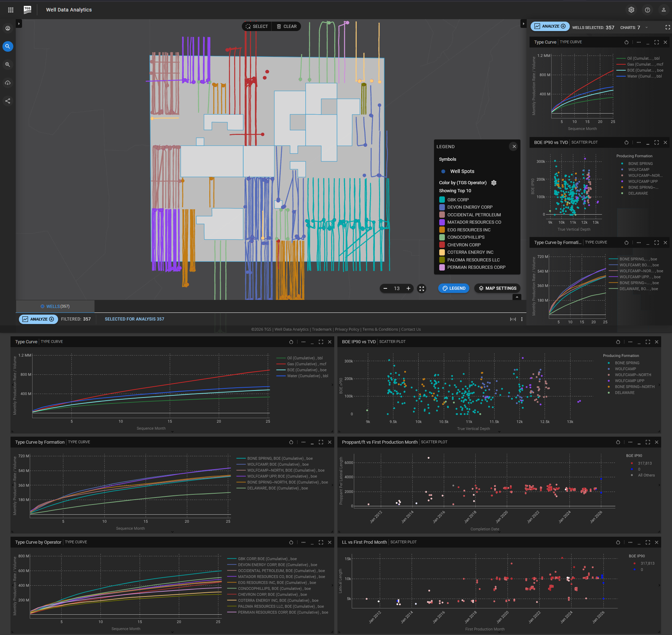Expand the charts count dropdown arrow

click(647, 27)
